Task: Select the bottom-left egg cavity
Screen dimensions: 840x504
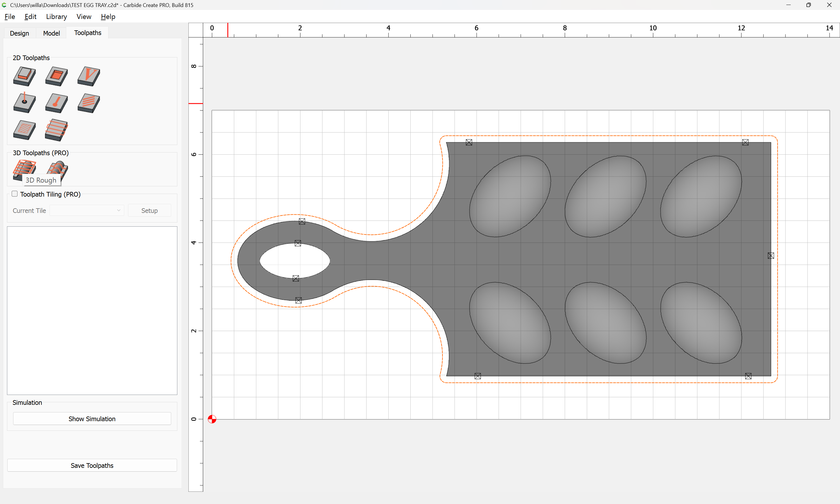Action: point(510,323)
